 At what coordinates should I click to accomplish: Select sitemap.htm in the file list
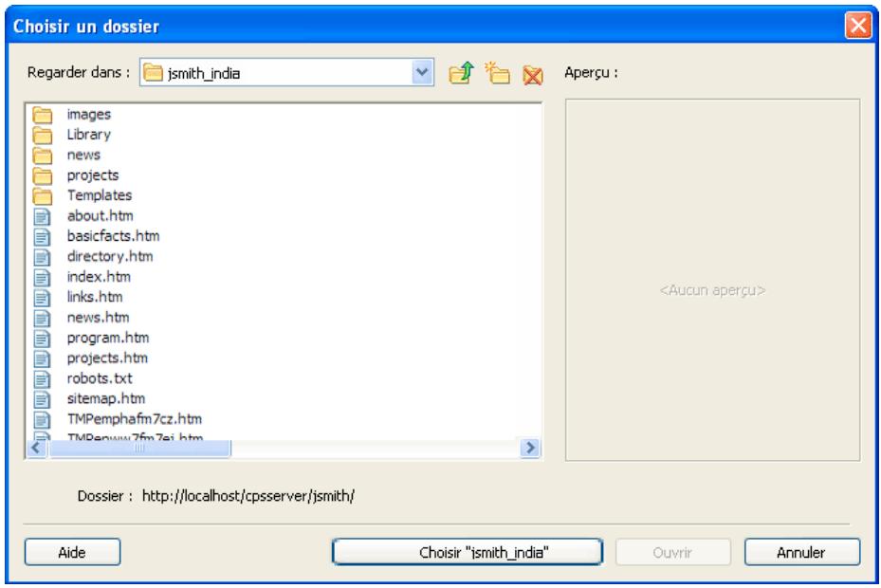pyautogui.click(x=105, y=398)
